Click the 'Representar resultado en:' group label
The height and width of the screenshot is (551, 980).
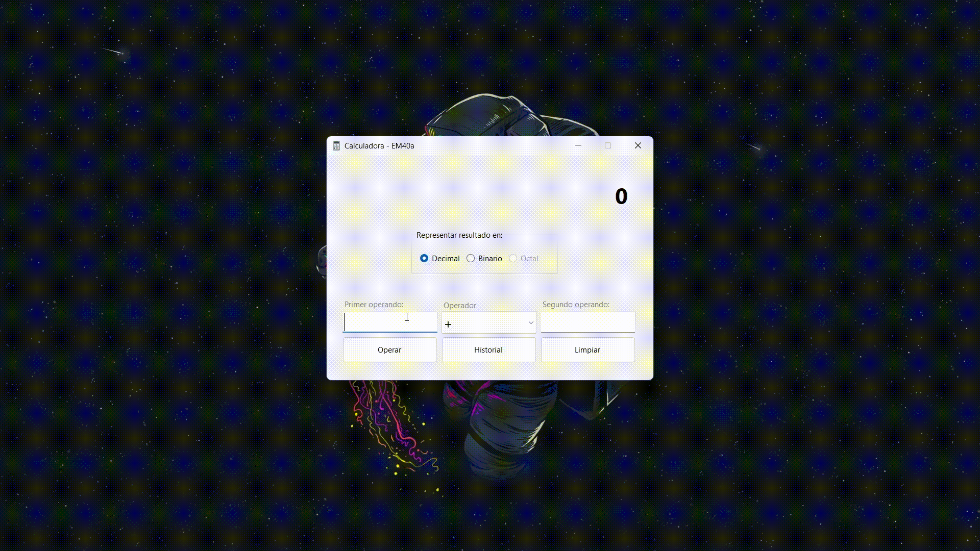[x=459, y=235]
